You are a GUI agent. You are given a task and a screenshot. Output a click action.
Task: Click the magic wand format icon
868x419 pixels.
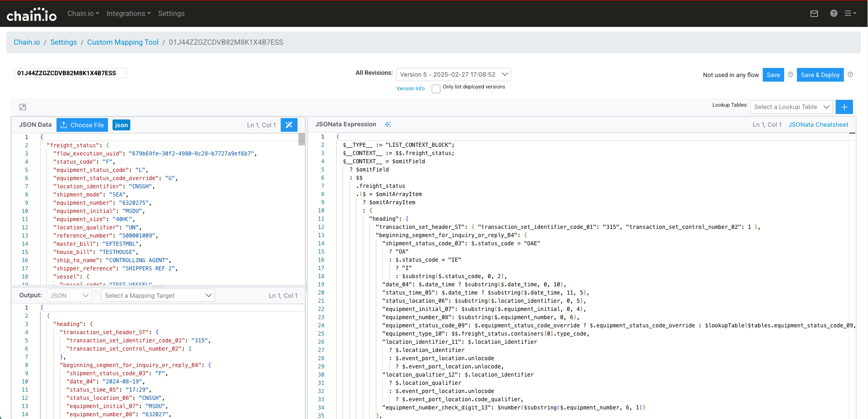[289, 125]
